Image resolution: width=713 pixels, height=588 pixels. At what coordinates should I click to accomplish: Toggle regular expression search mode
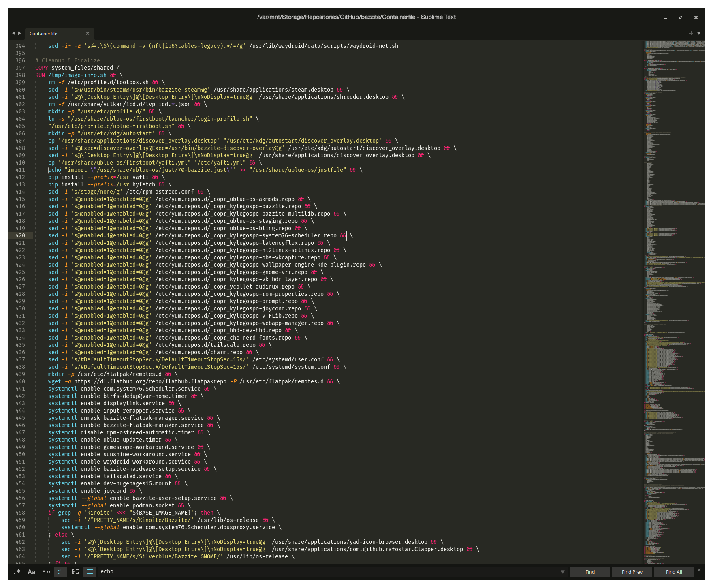coord(16,572)
